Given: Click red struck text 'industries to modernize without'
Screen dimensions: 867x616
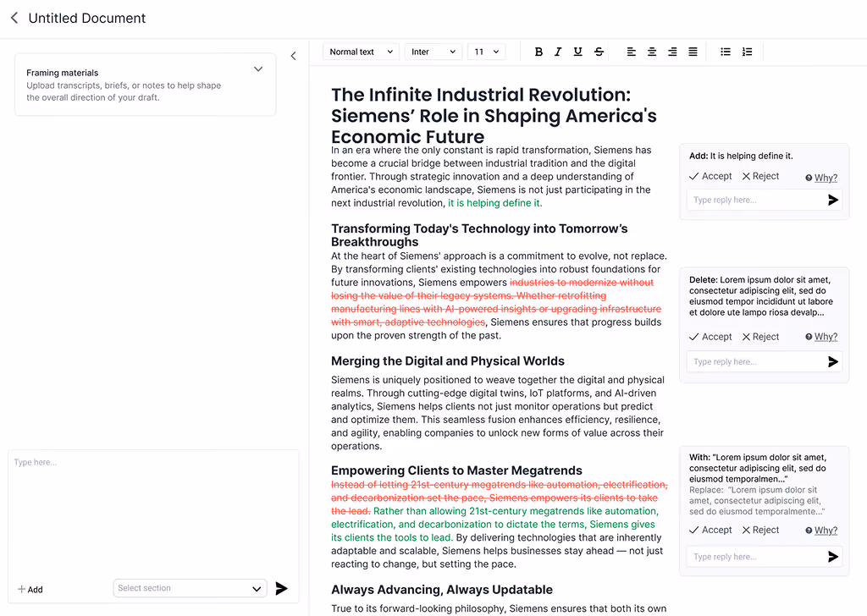Looking at the screenshot, I should (x=582, y=283).
